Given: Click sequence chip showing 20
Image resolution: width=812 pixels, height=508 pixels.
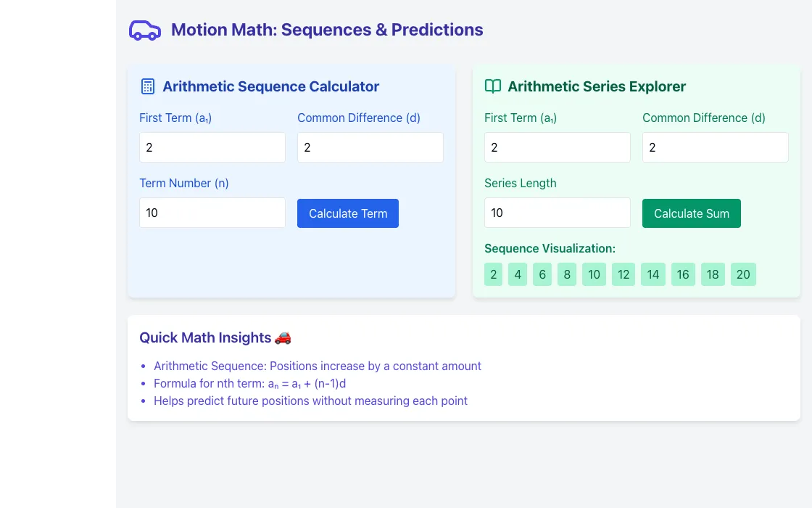Looking at the screenshot, I should coord(743,275).
